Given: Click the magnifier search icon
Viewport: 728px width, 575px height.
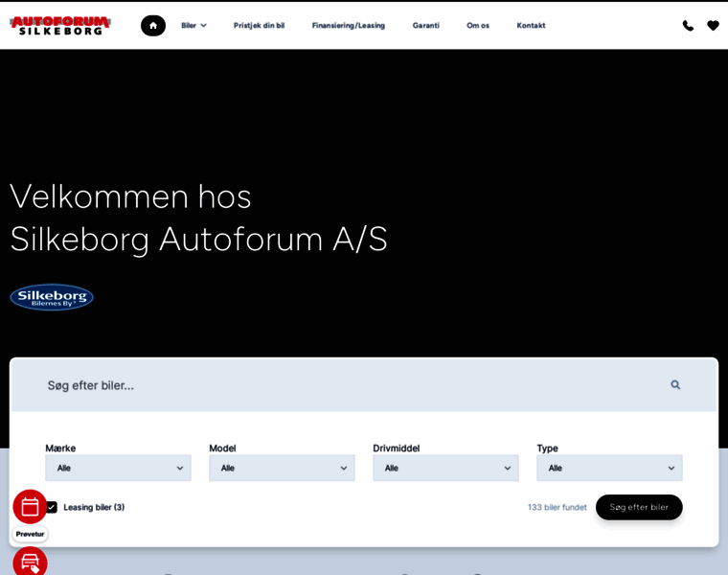Looking at the screenshot, I should point(675,384).
